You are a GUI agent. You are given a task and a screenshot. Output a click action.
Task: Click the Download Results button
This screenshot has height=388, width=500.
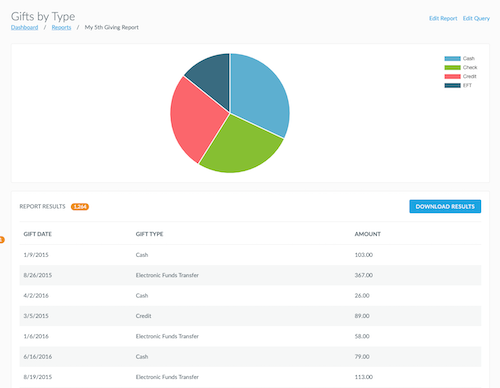445,206
